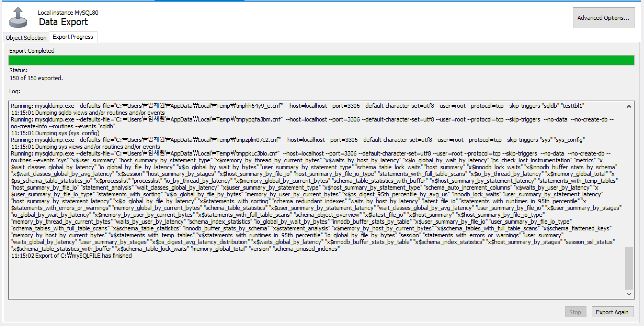644x326 pixels.
Task: Click the Data Export heading text
Action: click(63, 22)
